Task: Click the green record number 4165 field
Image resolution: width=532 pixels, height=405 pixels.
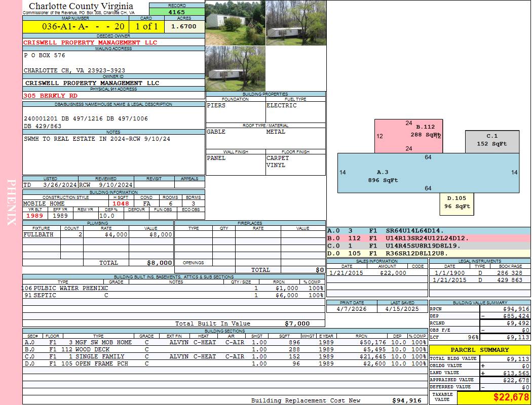Action: pos(177,12)
